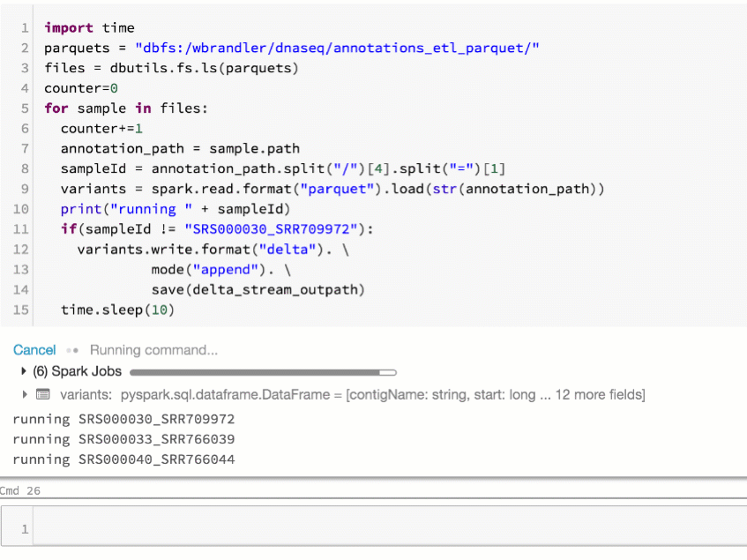Click the time.sleep(10) line
The height and width of the screenshot is (560, 747).
[117, 310]
